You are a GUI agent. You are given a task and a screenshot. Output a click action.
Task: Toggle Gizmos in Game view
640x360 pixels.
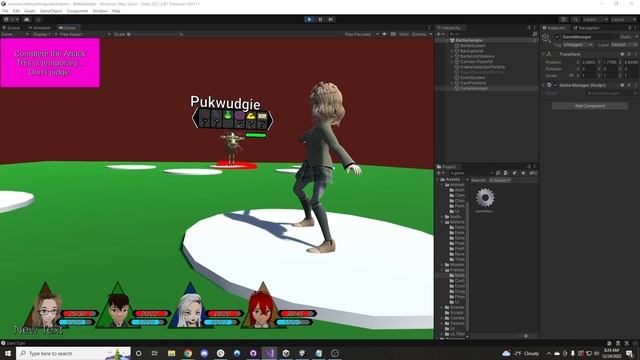coord(419,34)
